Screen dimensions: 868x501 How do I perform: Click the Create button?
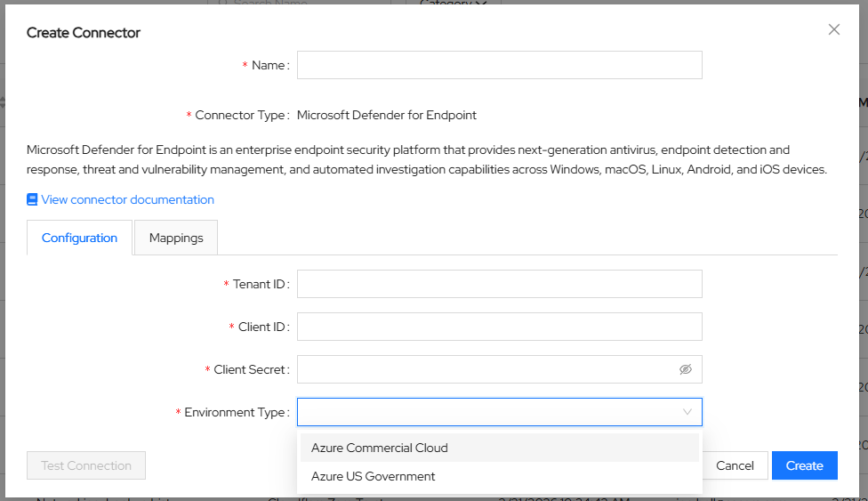click(x=804, y=465)
